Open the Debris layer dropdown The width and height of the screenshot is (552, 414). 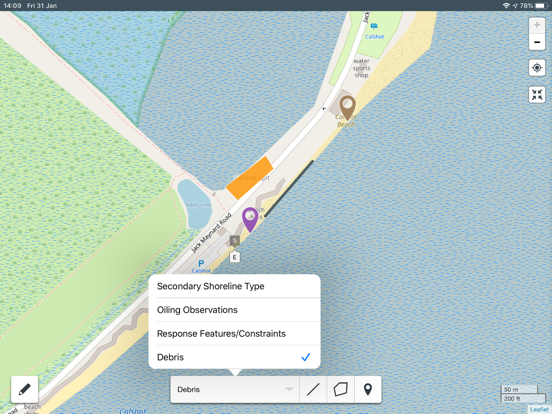click(235, 389)
